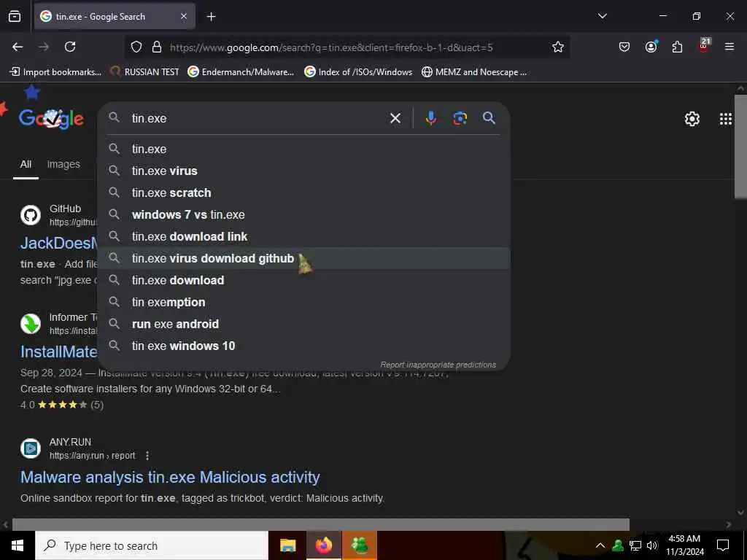Select suggestion 'tin.exe scratch'
The height and width of the screenshot is (560, 747).
304,192
